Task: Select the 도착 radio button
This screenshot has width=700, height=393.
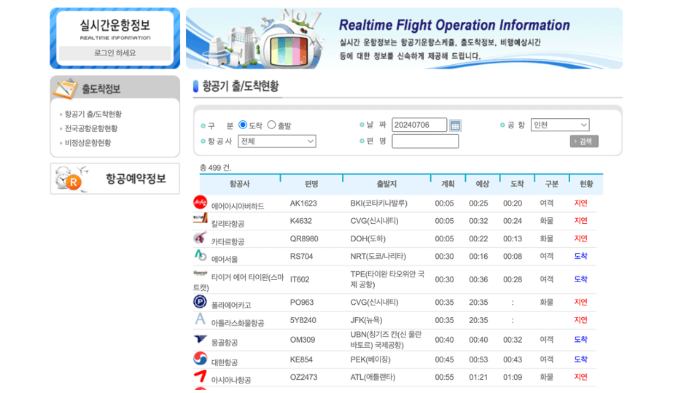Action: pyautogui.click(x=243, y=125)
